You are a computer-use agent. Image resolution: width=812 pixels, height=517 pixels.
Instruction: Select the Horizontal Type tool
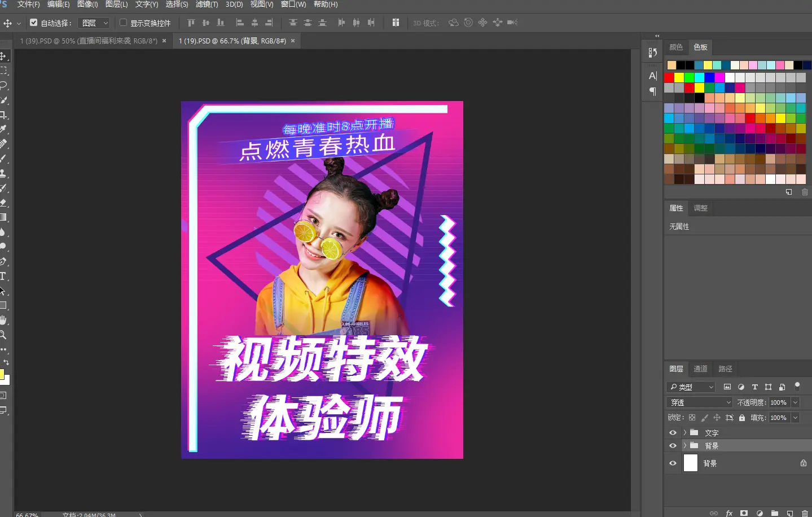click(3, 276)
